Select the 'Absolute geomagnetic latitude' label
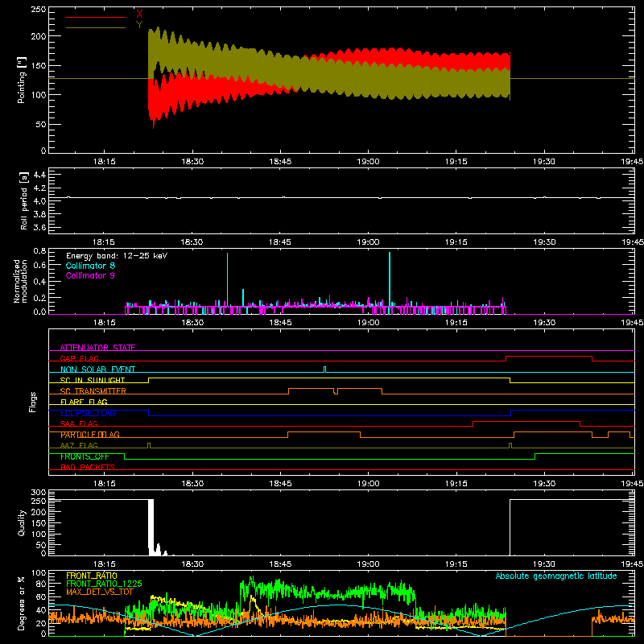Screen dimensions: 644x644 [x=556, y=576]
